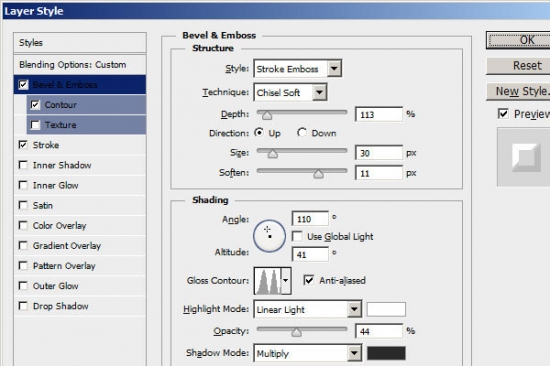Select the Inner Glow effect row
The image size is (550, 366).
[x=80, y=185]
